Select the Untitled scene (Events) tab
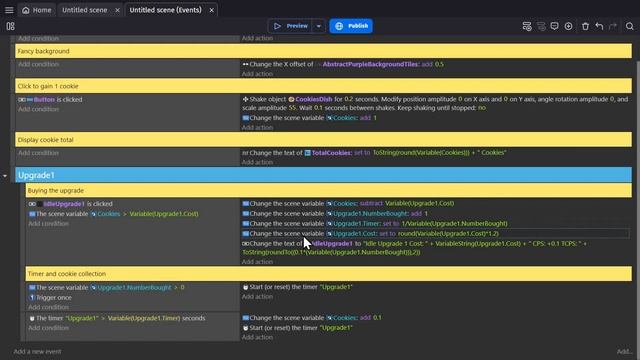 click(165, 10)
